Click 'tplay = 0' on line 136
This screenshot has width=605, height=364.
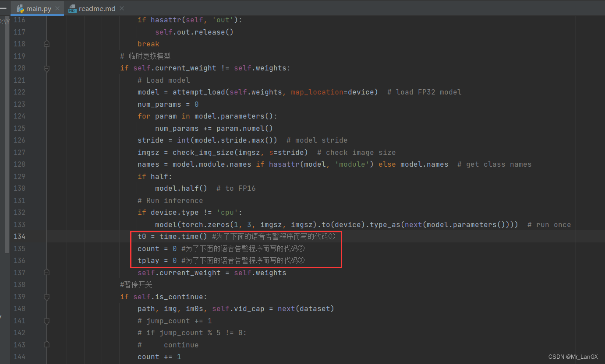(157, 260)
